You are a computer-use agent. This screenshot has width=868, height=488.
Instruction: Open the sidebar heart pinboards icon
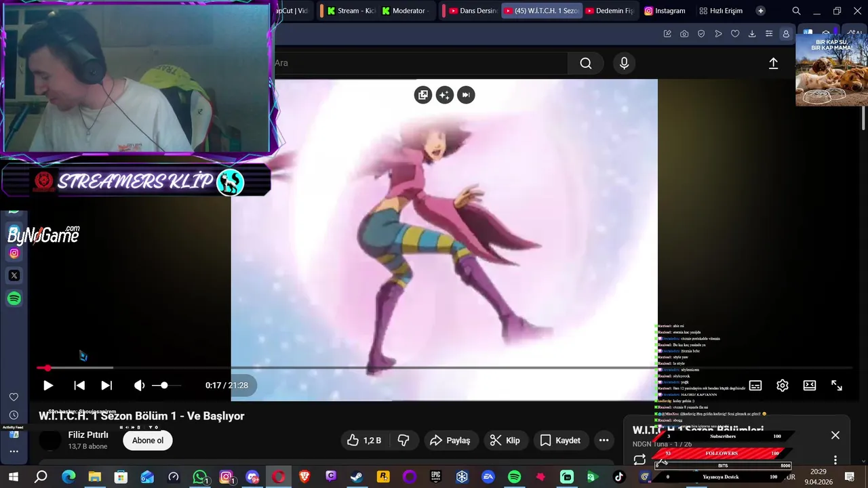[14, 397]
